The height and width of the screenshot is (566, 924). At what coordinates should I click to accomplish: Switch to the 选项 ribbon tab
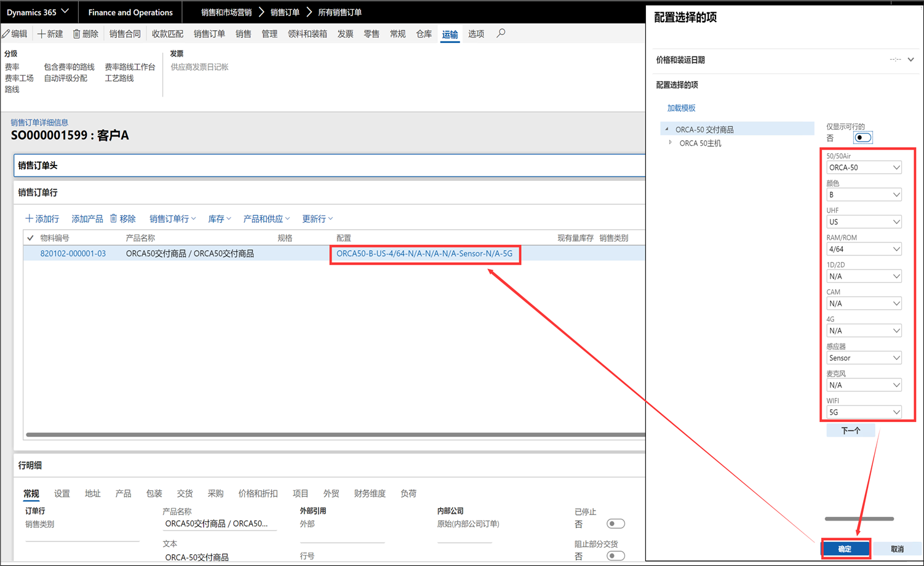point(476,34)
